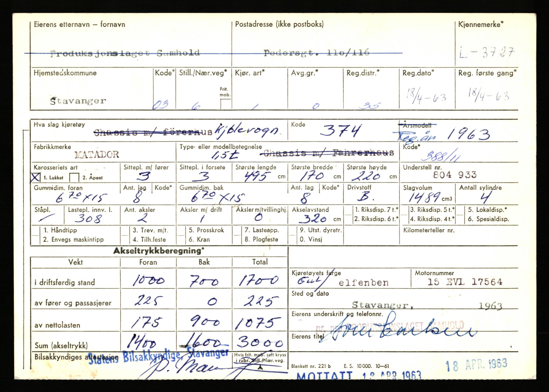Click the blue '18 APR. 1963' date stamp
The image size is (549, 392).
point(477,365)
